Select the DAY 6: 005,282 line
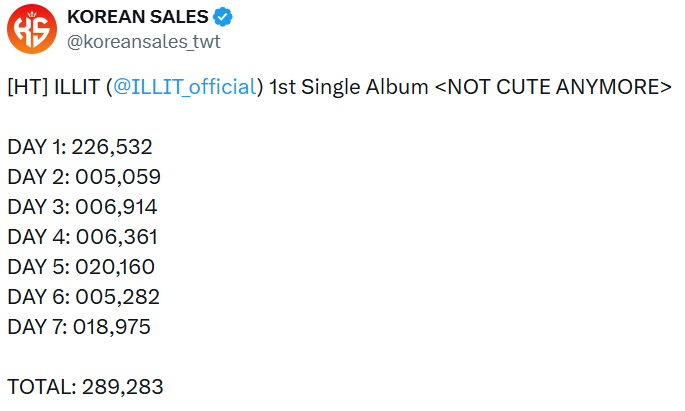685x411 pixels. coord(83,297)
